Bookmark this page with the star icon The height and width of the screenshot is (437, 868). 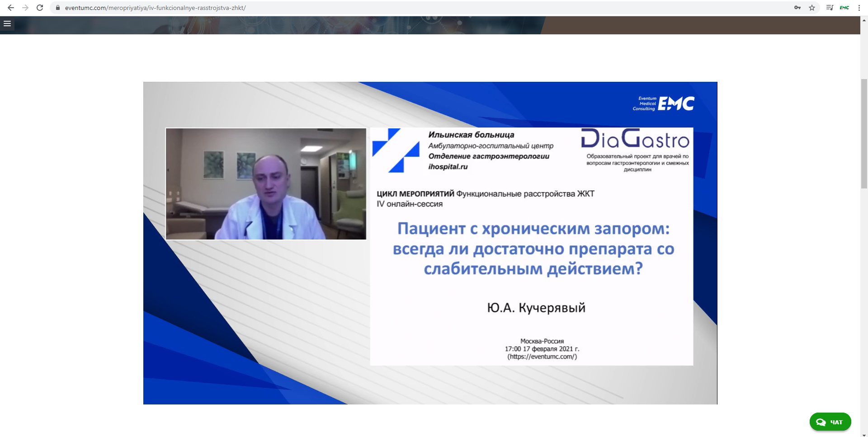tap(812, 8)
